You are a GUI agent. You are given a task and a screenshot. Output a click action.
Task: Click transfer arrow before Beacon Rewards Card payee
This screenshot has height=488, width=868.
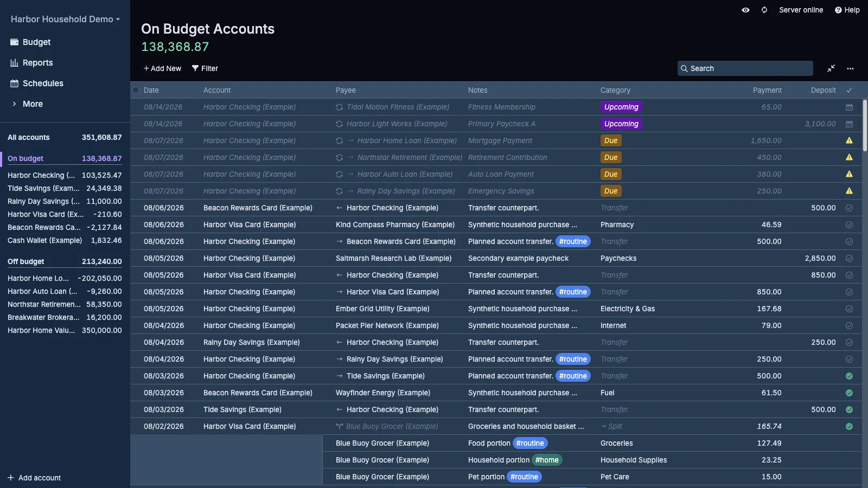click(339, 242)
